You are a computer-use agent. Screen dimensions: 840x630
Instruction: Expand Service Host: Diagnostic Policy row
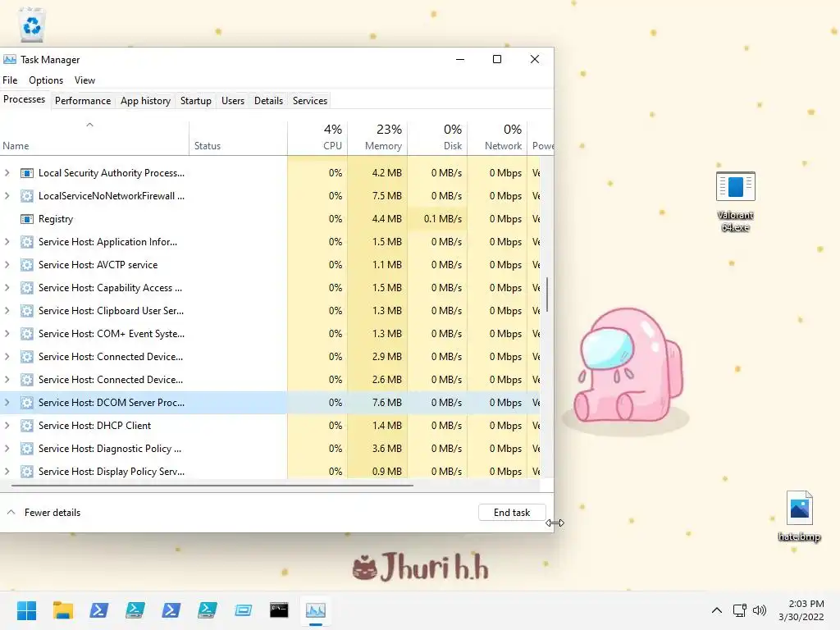(7, 449)
